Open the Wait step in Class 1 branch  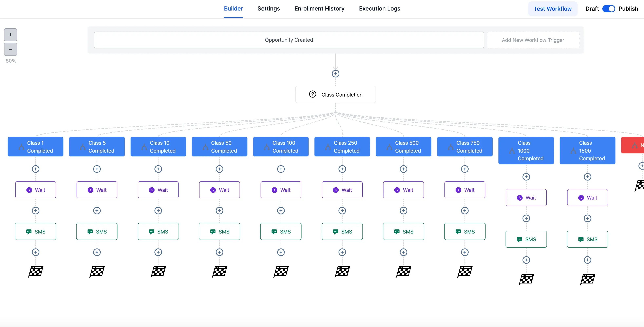36,190
